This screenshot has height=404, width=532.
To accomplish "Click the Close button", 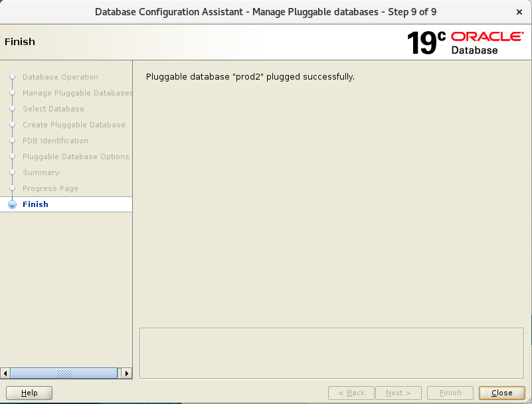I will click(x=502, y=393).
